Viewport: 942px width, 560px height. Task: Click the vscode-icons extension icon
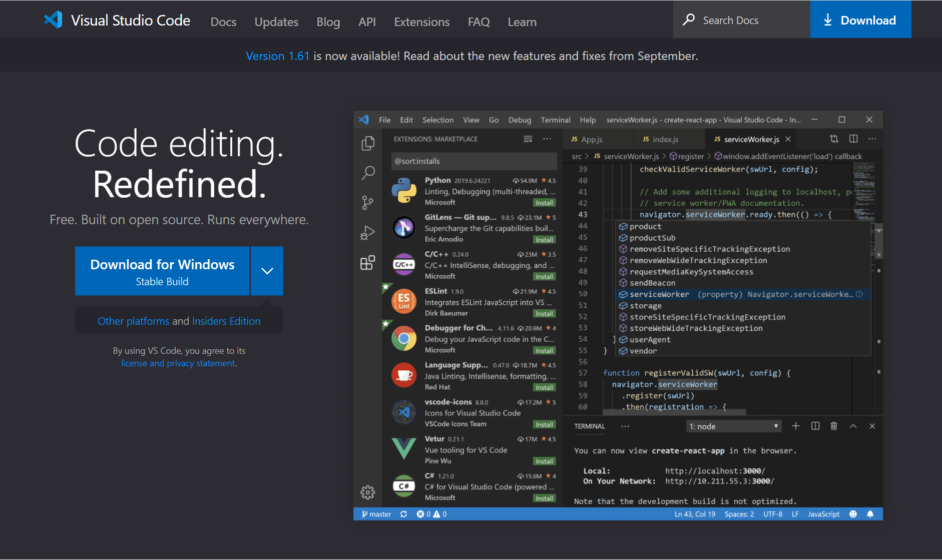[404, 412]
